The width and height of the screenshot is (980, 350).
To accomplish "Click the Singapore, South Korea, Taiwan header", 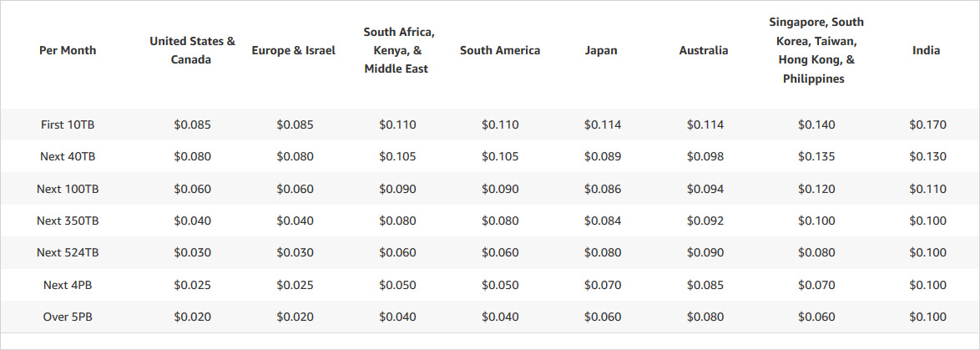I will click(x=816, y=50).
